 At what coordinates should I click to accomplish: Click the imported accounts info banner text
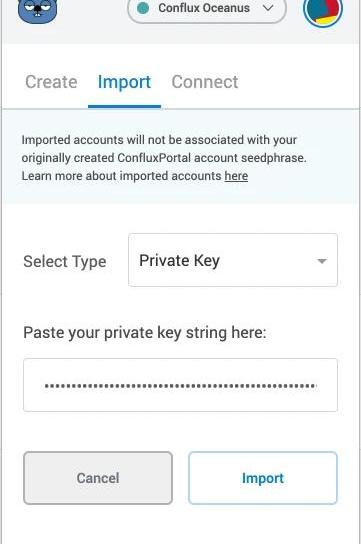pyautogui.click(x=164, y=158)
